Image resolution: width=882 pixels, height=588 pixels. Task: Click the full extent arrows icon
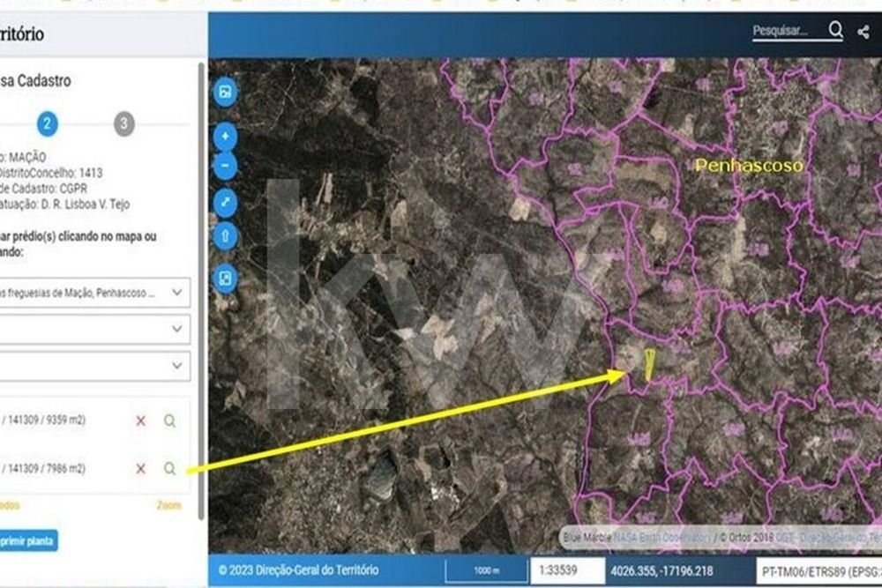(x=225, y=203)
